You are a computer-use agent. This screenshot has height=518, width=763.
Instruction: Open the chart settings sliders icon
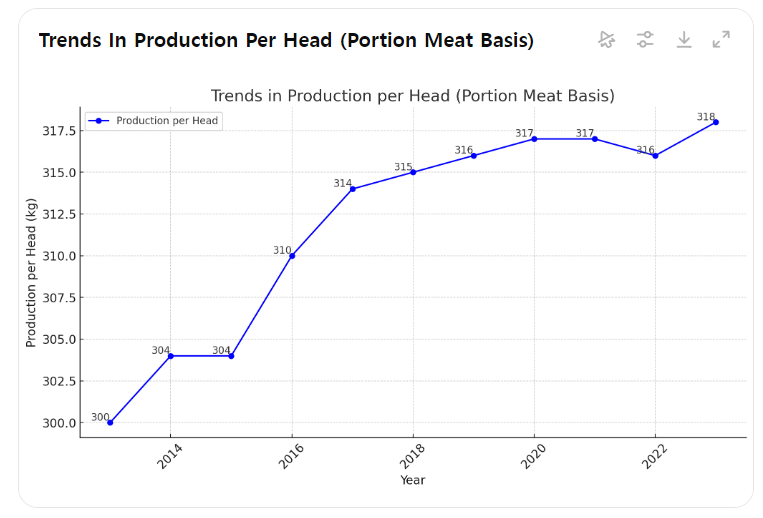(645, 39)
